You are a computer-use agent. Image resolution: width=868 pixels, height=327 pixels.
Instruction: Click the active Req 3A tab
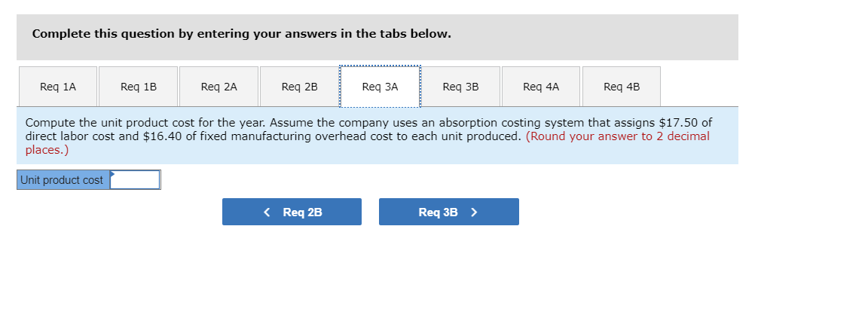[x=380, y=87]
